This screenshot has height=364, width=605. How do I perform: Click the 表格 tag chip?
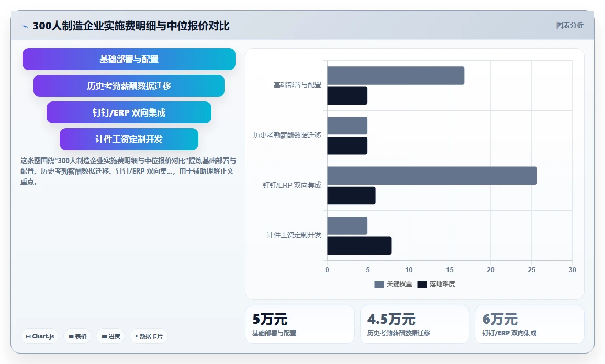coord(77,336)
